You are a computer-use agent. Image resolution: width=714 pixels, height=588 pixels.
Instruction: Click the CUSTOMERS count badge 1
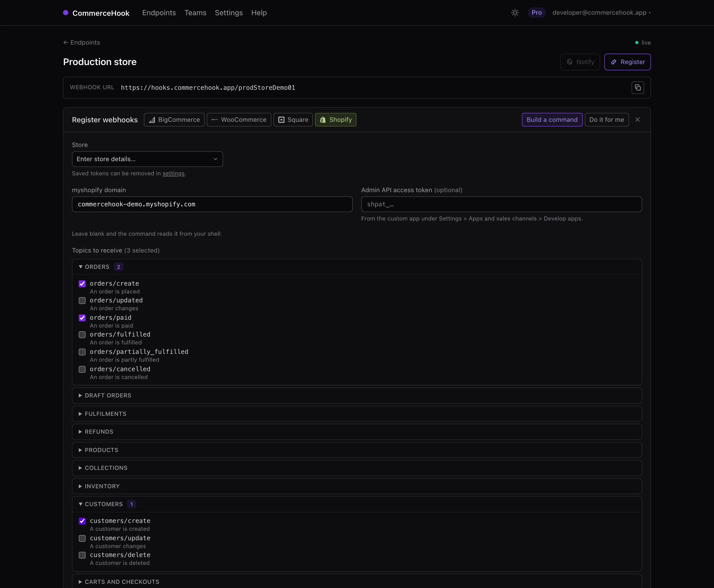[132, 504]
